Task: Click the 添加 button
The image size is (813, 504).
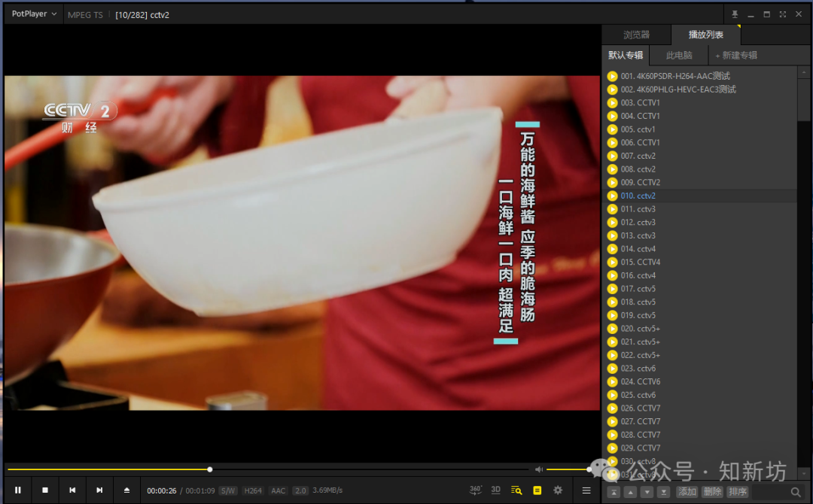Action: (687, 492)
